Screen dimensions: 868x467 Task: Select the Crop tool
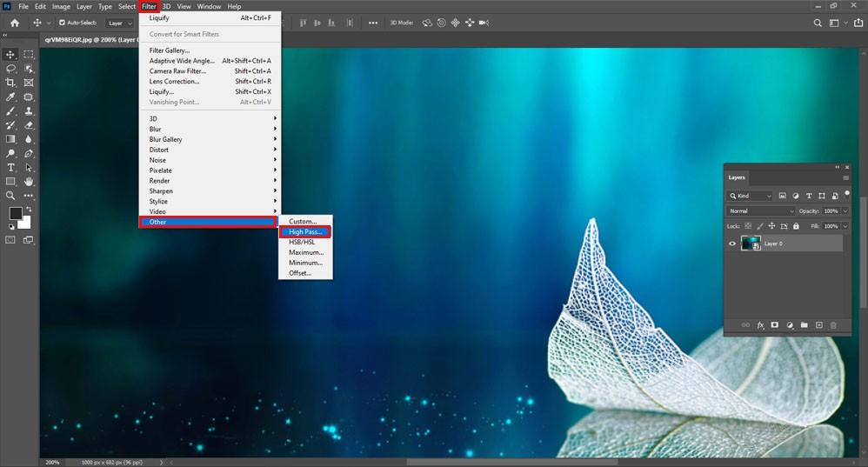[x=10, y=83]
